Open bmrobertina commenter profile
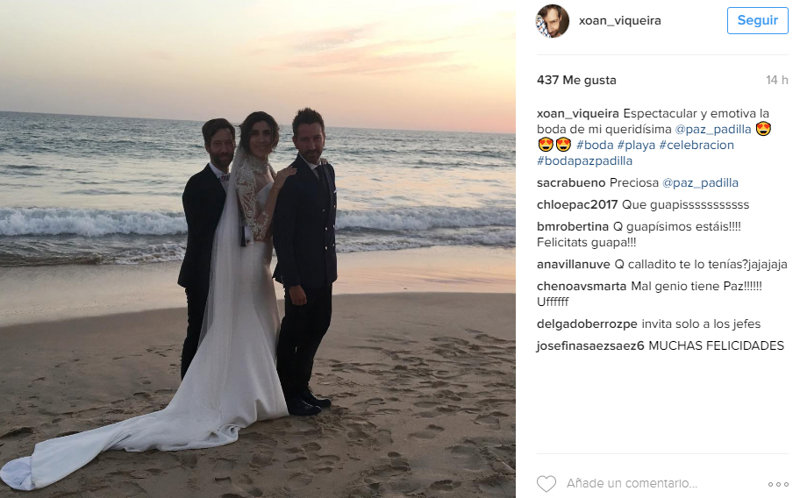 tap(572, 227)
